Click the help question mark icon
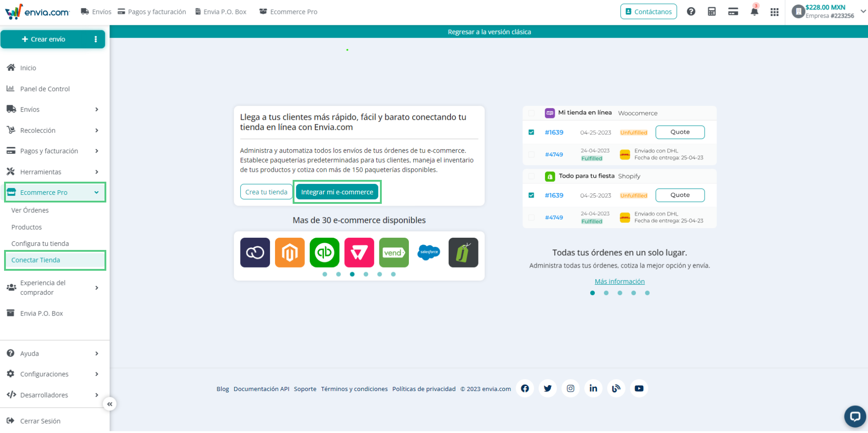The height and width of the screenshot is (433, 868). click(691, 12)
